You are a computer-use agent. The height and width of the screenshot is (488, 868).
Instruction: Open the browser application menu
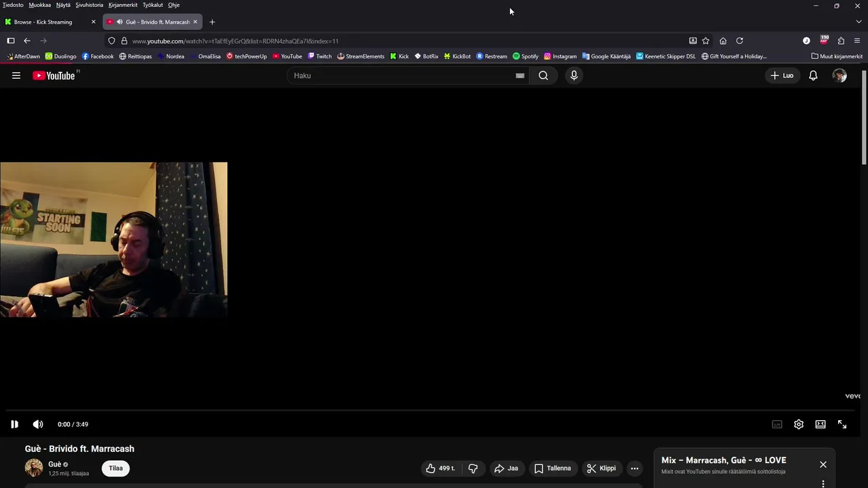pyautogui.click(x=857, y=41)
